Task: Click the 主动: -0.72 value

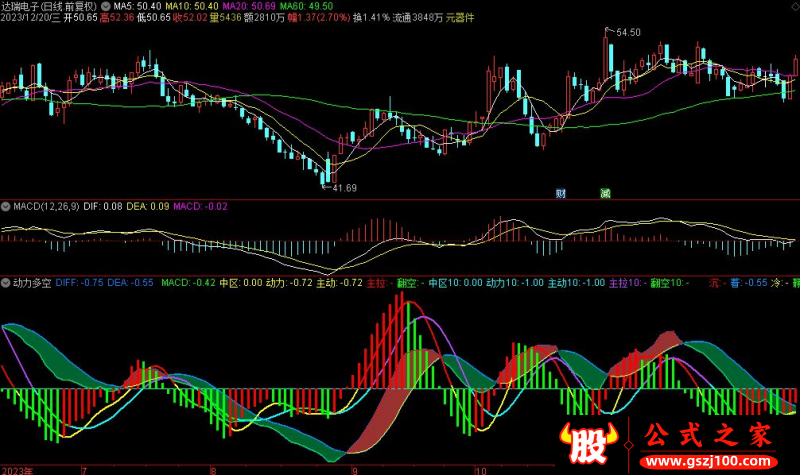Action: point(339,283)
